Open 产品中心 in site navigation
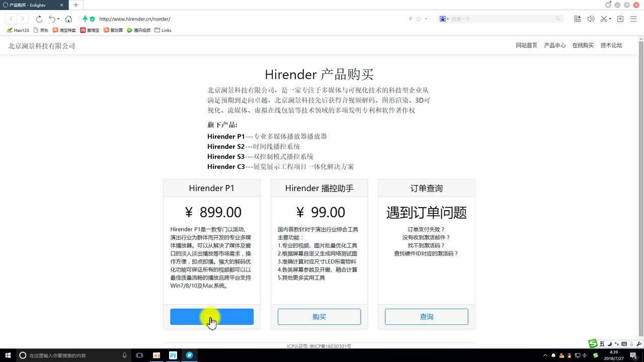This screenshot has width=644, height=362. click(x=554, y=45)
